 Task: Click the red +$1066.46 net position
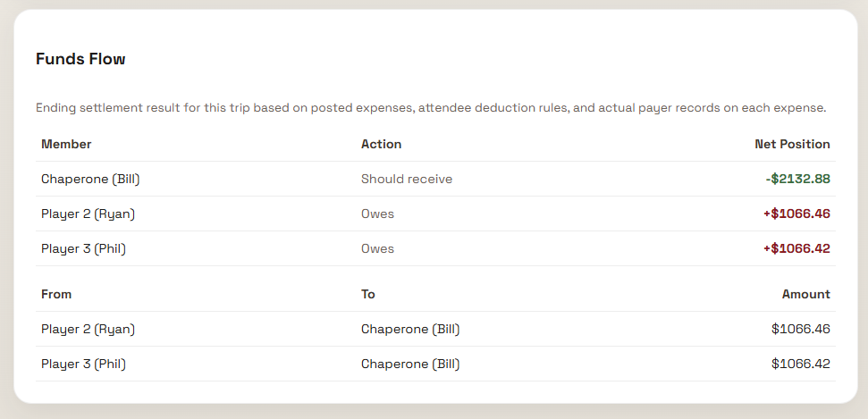[x=796, y=214]
